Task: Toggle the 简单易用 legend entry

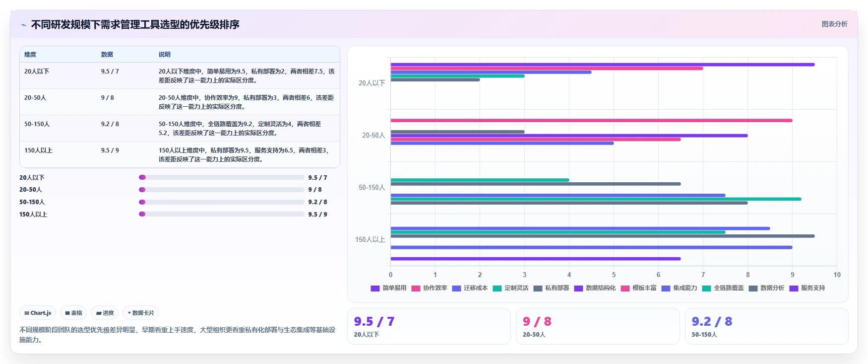Action: [388, 288]
